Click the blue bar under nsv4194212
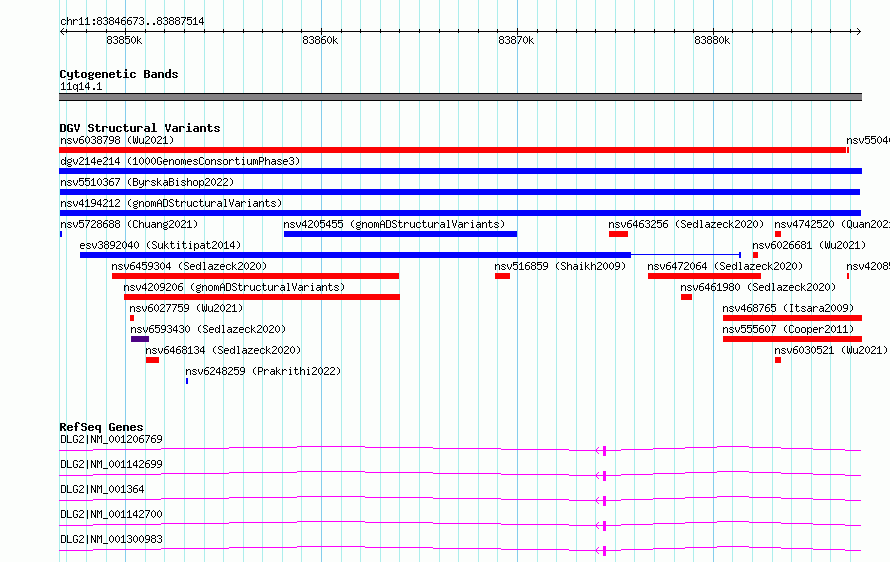The image size is (890, 562). (x=460, y=213)
